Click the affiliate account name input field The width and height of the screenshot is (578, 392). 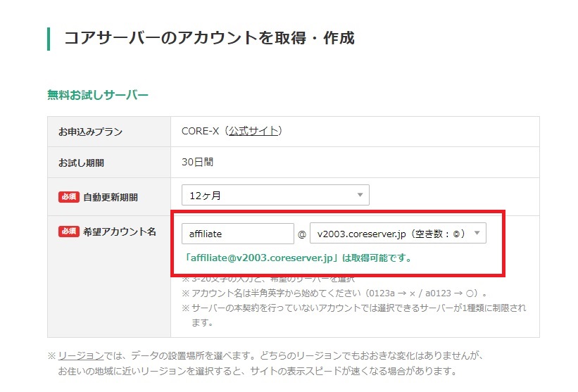[238, 234]
